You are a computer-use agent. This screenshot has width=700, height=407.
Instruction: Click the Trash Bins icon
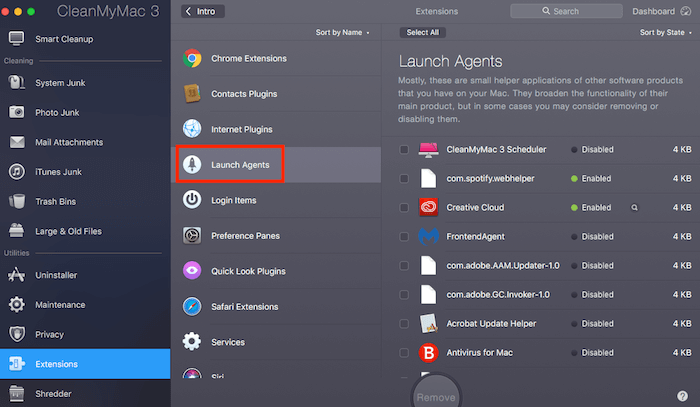(17, 201)
